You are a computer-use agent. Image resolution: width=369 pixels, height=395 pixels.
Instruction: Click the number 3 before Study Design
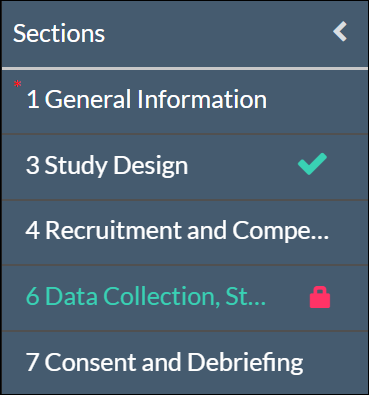(33, 165)
